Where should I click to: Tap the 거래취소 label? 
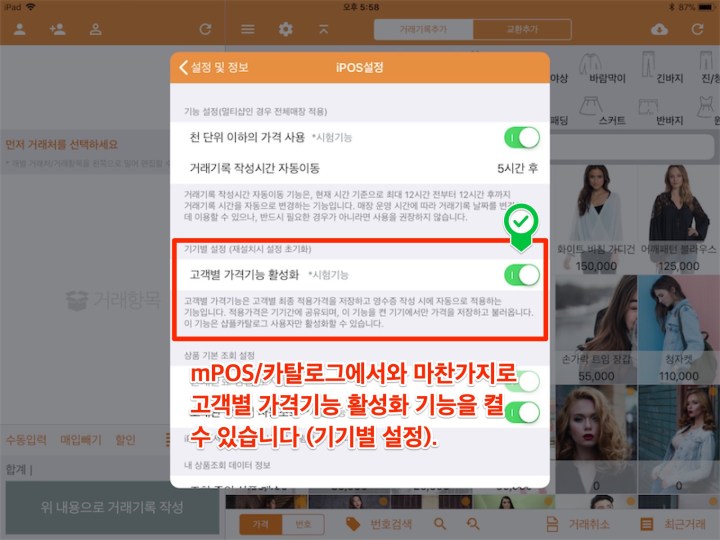589,524
